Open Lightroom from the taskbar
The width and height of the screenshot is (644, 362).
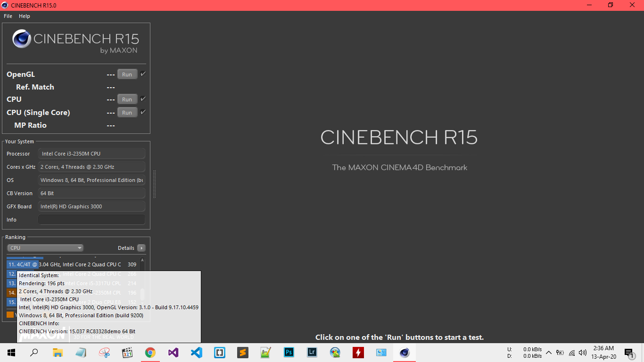click(312, 353)
